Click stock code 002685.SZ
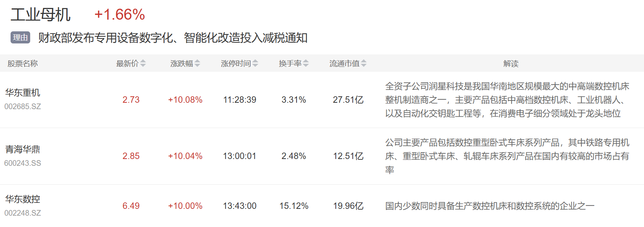Viewport: 644px width, 227px height. [23, 107]
